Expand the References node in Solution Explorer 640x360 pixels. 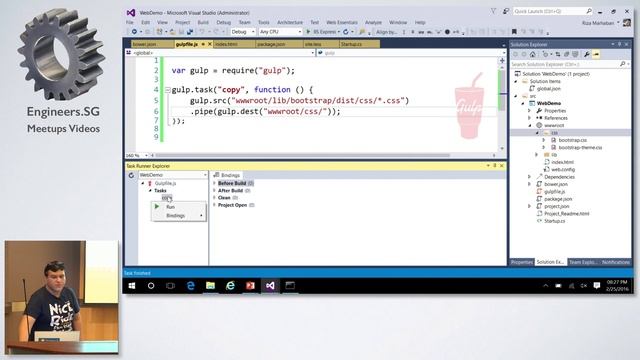pos(529,118)
